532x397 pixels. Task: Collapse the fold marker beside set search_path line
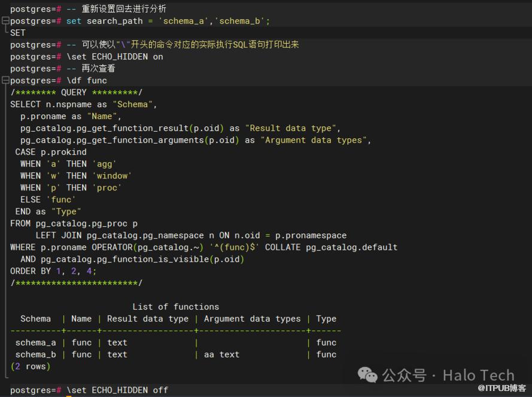[5, 21]
